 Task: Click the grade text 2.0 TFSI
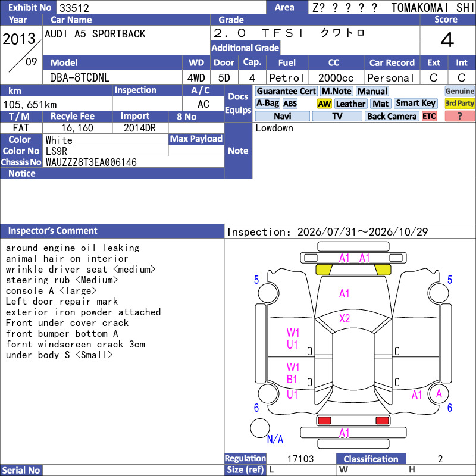click(258, 33)
